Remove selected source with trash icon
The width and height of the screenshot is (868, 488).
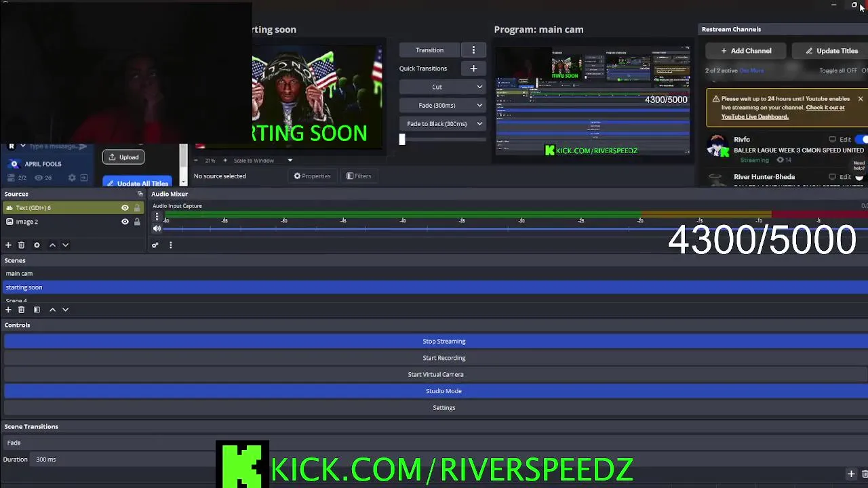click(x=21, y=245)
